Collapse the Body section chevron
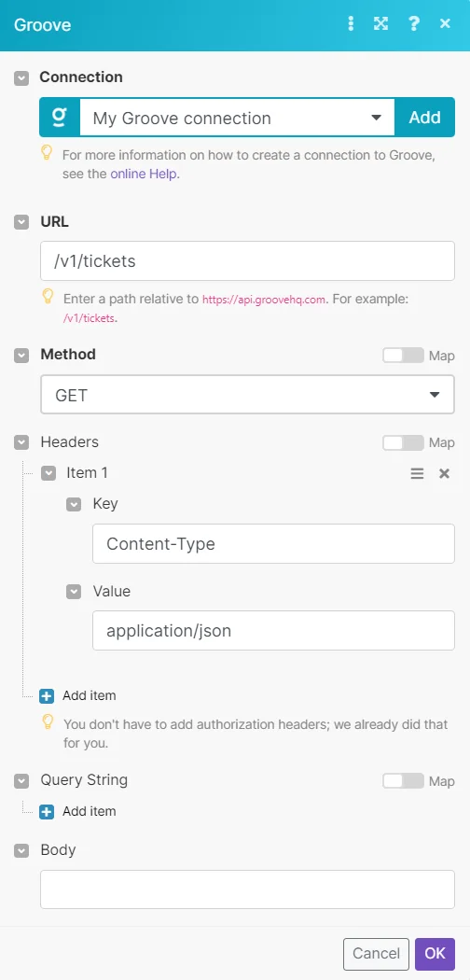The image size is (470, 980). (21, 850)
